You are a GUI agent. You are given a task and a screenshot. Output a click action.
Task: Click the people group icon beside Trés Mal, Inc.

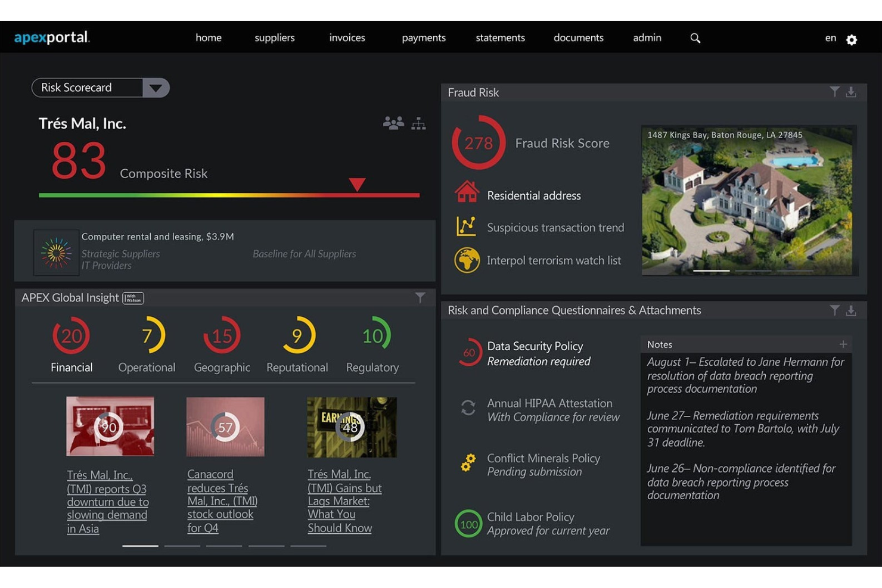pyautogui.click(x=393, y=123)
